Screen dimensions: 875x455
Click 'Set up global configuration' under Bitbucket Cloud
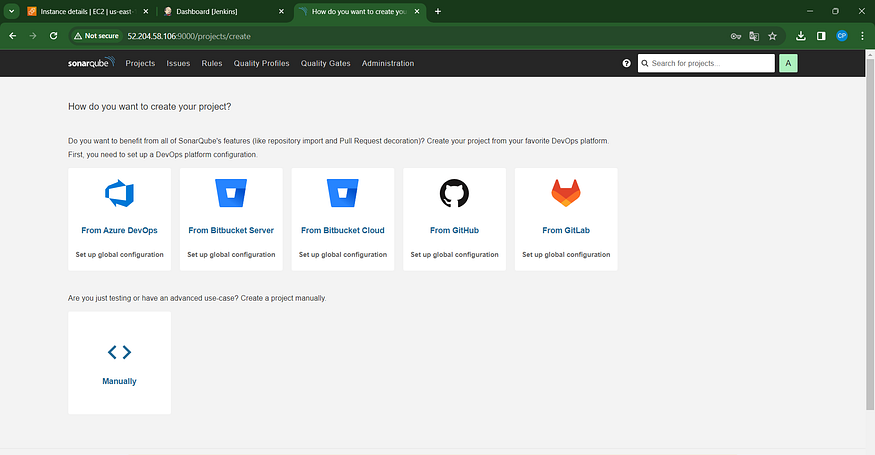(x=343, y=255)
